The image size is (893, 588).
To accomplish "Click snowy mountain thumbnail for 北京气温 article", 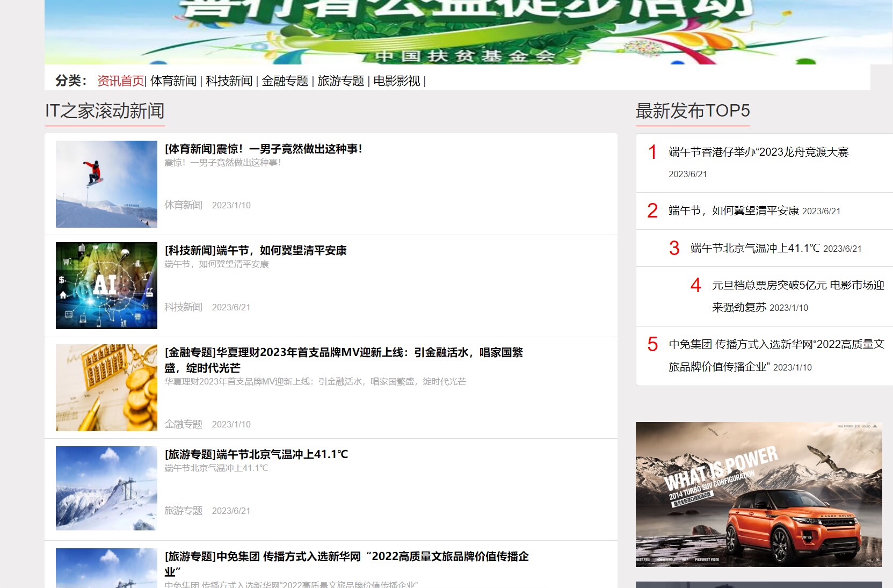I will pyautogui.click(x=106, y=488).
